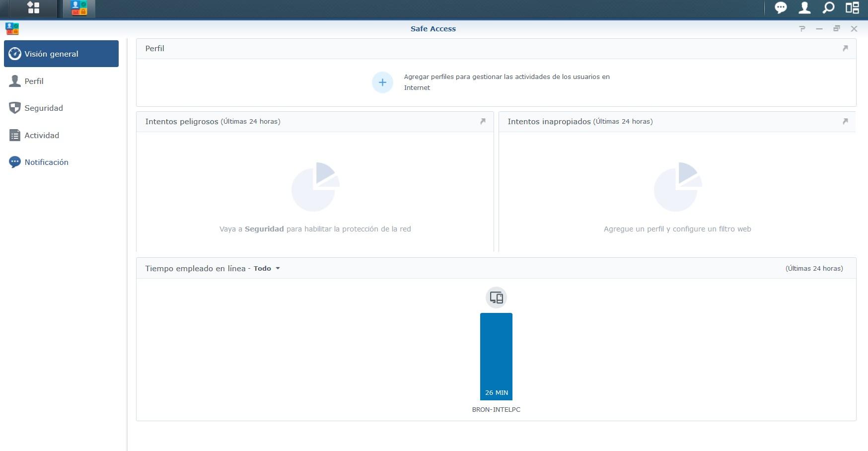Click the plus icon to add profile
The image size is (868, 451).
(x=382, y=82)
